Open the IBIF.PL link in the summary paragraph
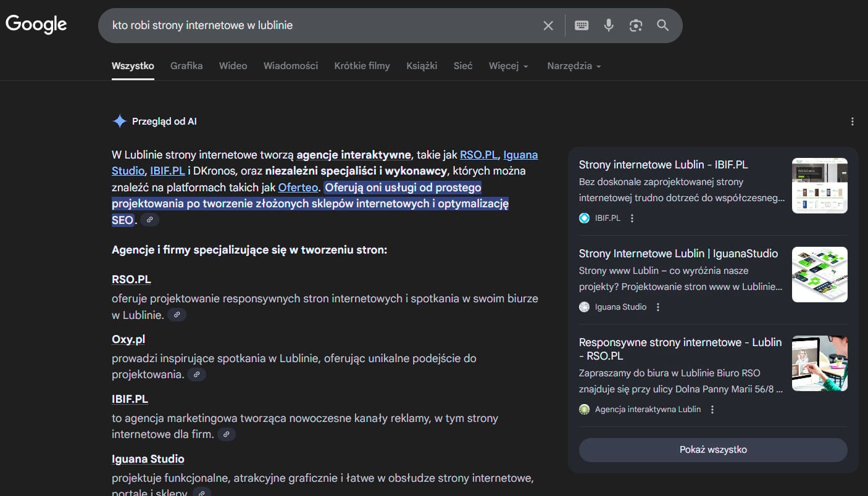This screenshot has width=868, height=496. (x=167, y=171)
